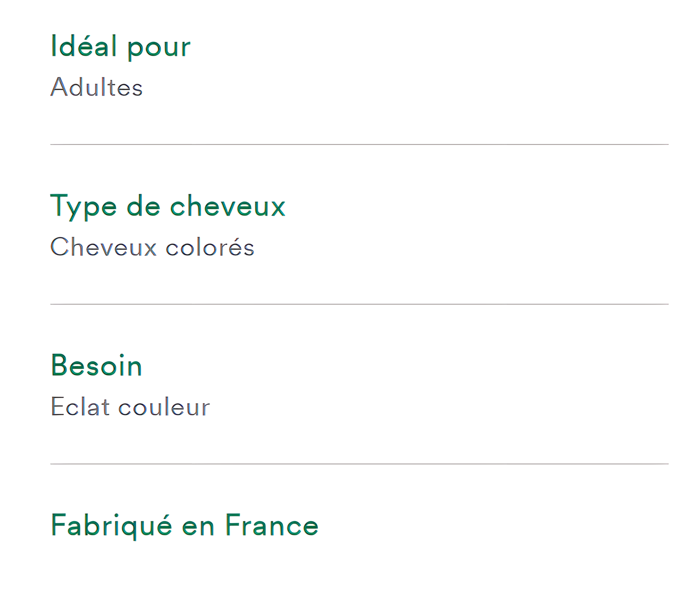Click the divider line below 'Adultes'

[360, 144]
